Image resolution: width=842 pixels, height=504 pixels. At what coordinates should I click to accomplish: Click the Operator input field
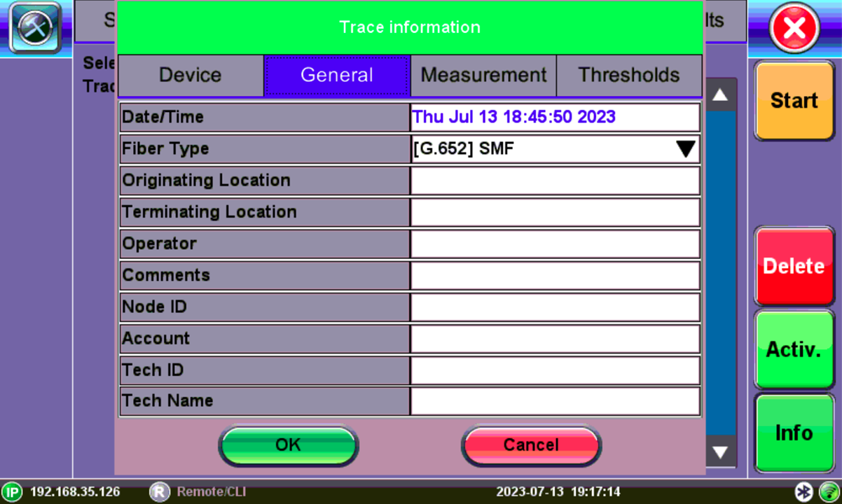click(x=555, y=244)
